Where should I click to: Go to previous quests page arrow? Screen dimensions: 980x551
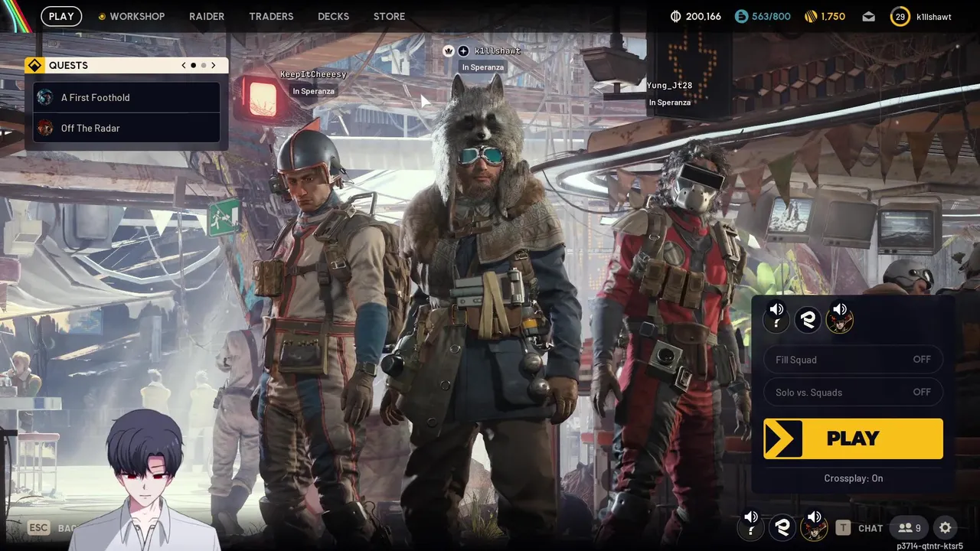(184, 65)
